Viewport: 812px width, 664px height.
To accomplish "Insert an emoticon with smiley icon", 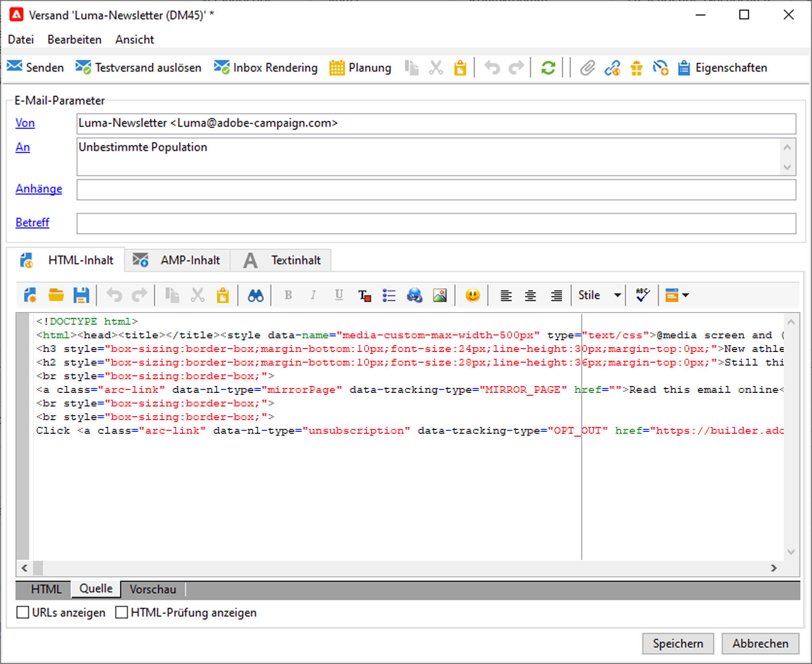I will tap(472, 295).
